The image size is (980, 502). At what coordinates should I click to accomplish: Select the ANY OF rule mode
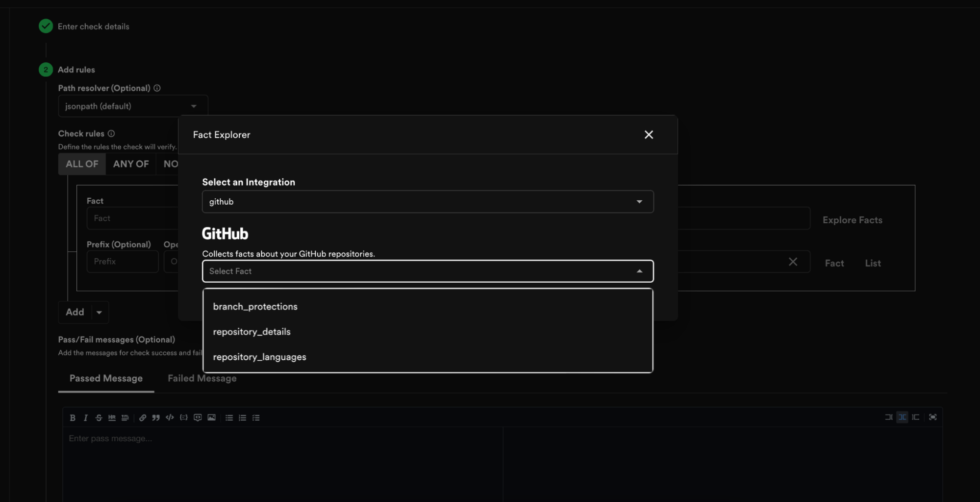[130, 164]
